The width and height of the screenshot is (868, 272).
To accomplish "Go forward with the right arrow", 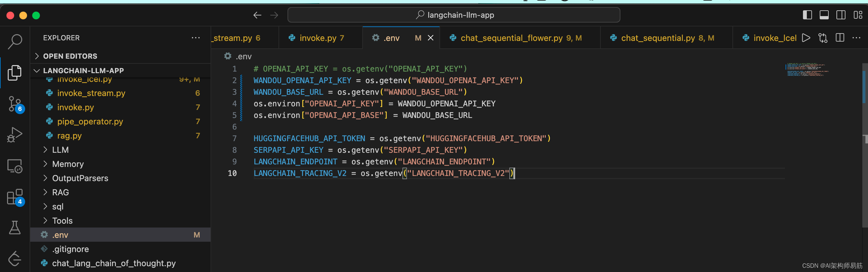I will click(274, 15).
